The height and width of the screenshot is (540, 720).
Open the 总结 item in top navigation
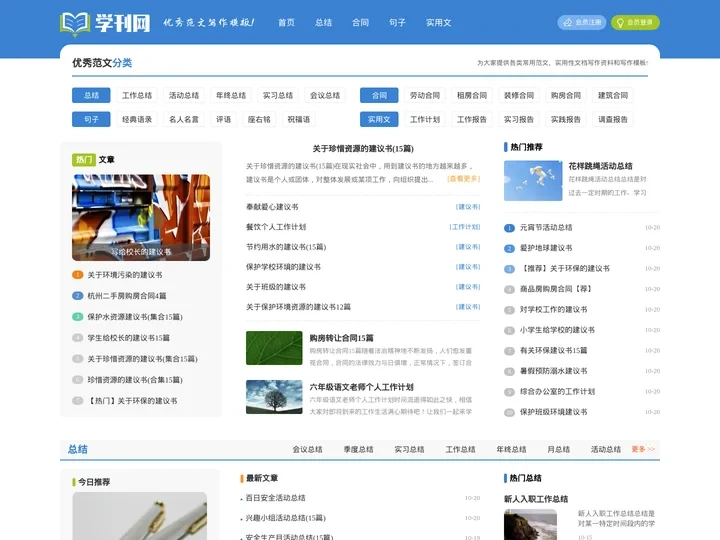click(323, 22)
